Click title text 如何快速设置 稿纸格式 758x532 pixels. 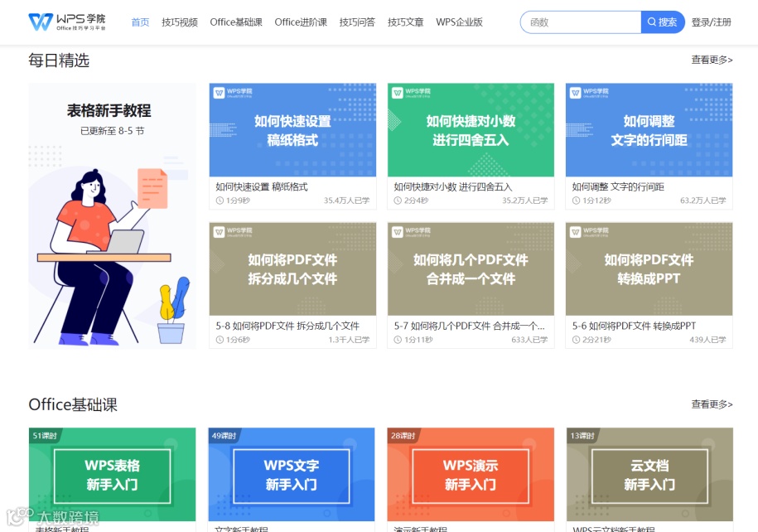coord(262,187)
